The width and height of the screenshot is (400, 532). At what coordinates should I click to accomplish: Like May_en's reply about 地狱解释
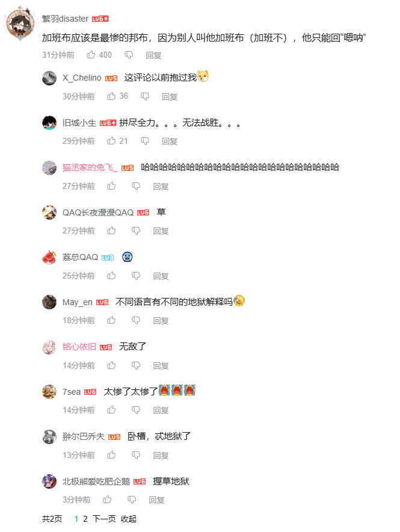[x=111, y=320]
